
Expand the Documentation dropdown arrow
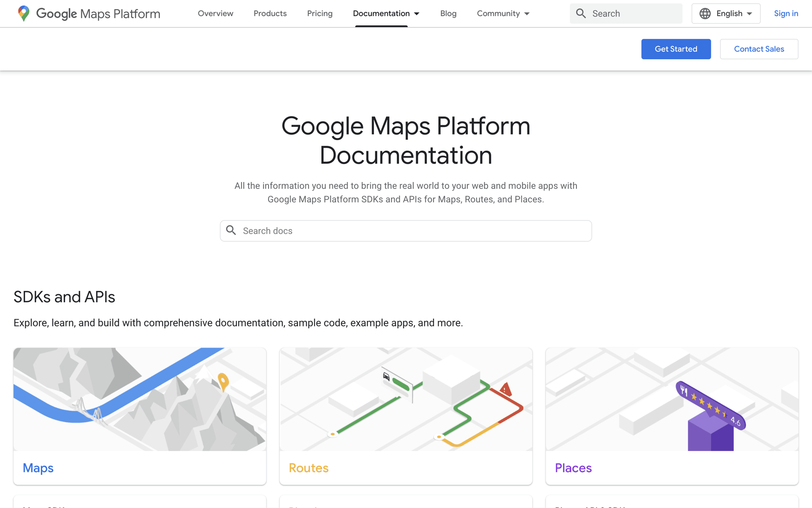(417, 14)
